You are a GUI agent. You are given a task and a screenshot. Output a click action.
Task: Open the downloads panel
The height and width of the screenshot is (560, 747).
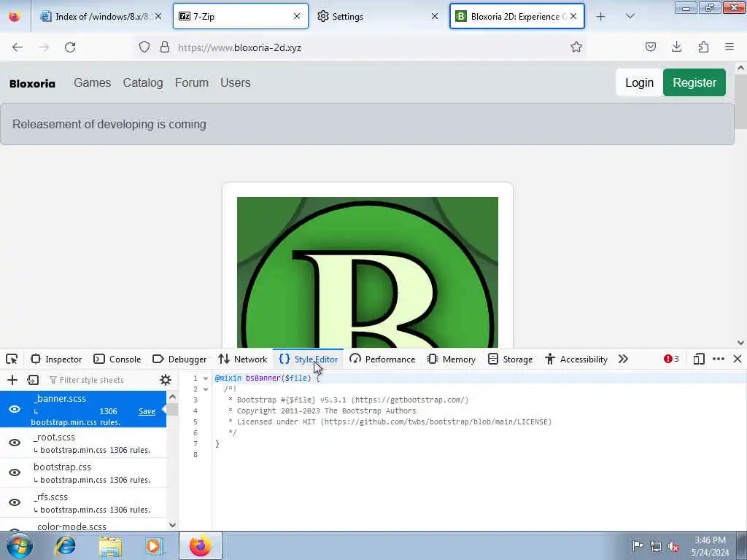point(677,47)
